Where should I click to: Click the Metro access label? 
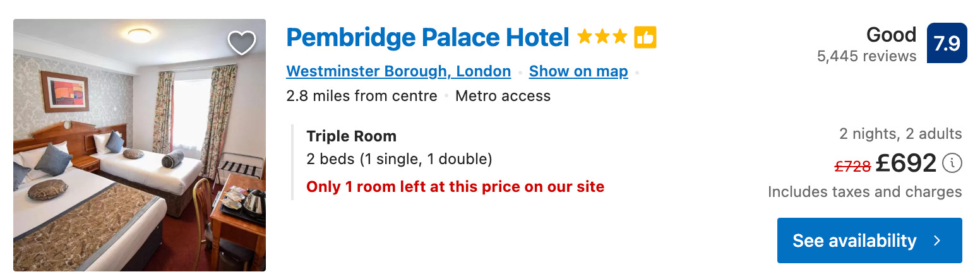click(503, 96)
